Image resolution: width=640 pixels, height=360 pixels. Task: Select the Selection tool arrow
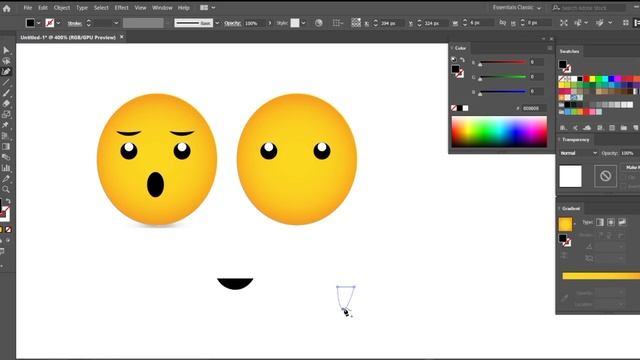6,50
